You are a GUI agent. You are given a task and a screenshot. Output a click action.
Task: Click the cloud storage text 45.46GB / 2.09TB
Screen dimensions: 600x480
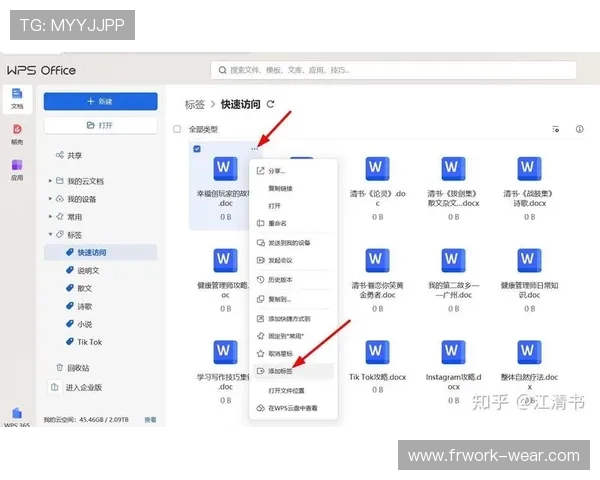coord(104,420)
